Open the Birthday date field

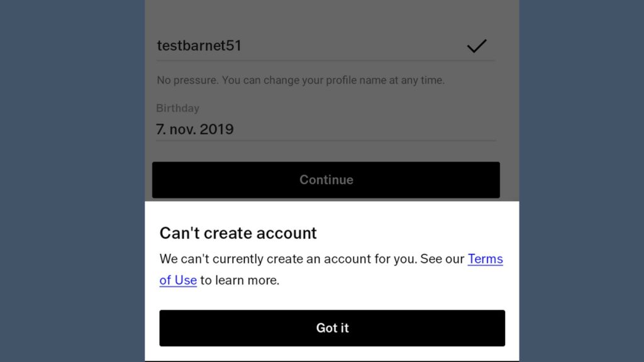click(x=325, y=129)
